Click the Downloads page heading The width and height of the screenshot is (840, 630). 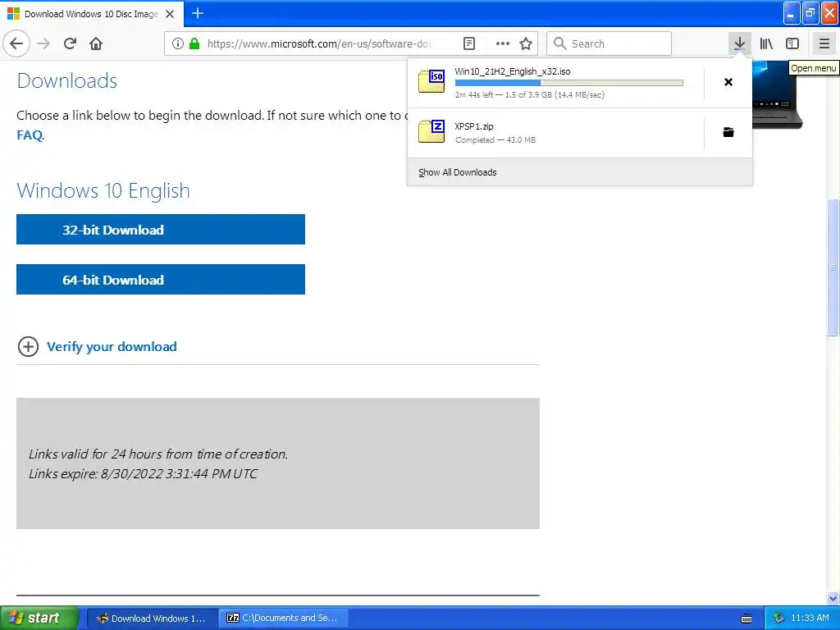point(67,81)
